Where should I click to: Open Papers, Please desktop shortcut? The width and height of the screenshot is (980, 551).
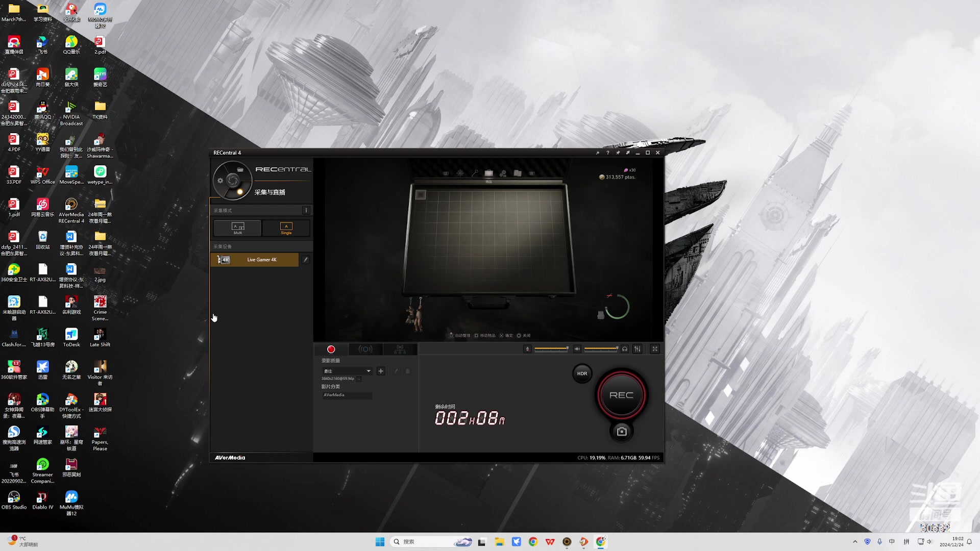(x=100, y=438)
